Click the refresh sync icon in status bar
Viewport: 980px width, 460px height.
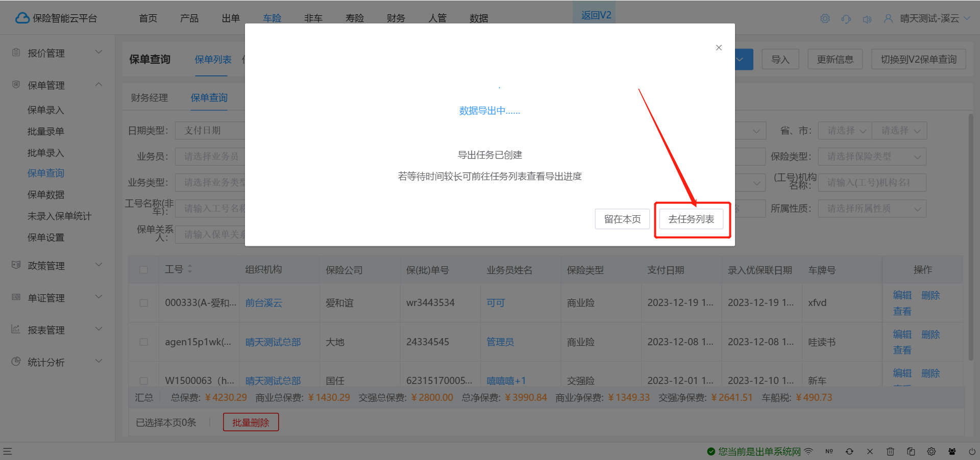[x=849, y=451]
